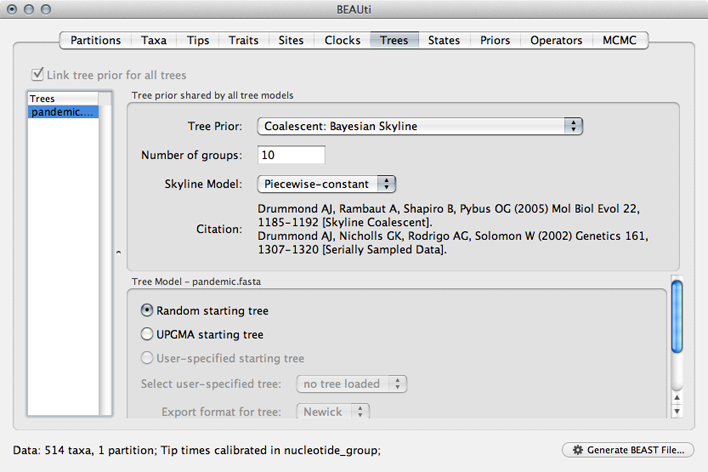Viewport: 708px width, 472px height.
Task: Open the Operators tab
Action: (x=556, y=40)
